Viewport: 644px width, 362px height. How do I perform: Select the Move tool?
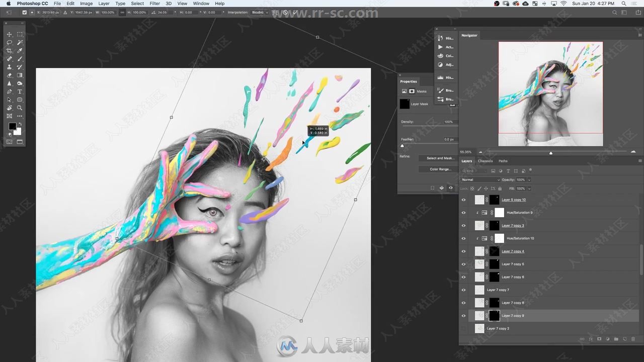pyautogui.click(x=9, y=34)
